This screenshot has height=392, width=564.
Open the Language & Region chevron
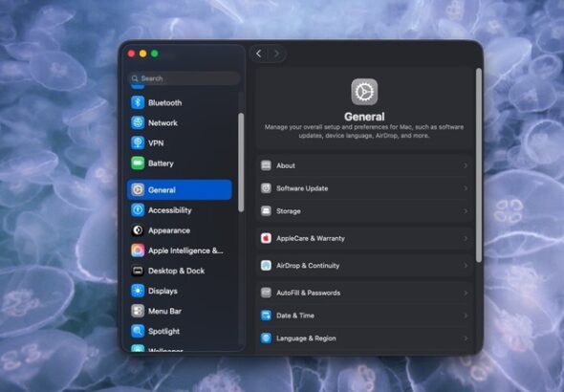tap(466, 338)
